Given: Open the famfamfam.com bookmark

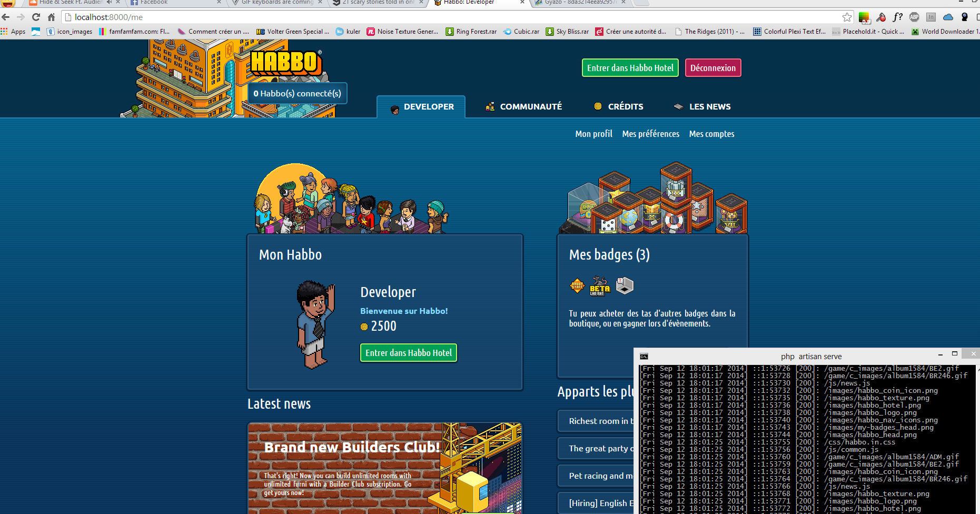Looking at the screenshot, I should (x=134, y=32).
